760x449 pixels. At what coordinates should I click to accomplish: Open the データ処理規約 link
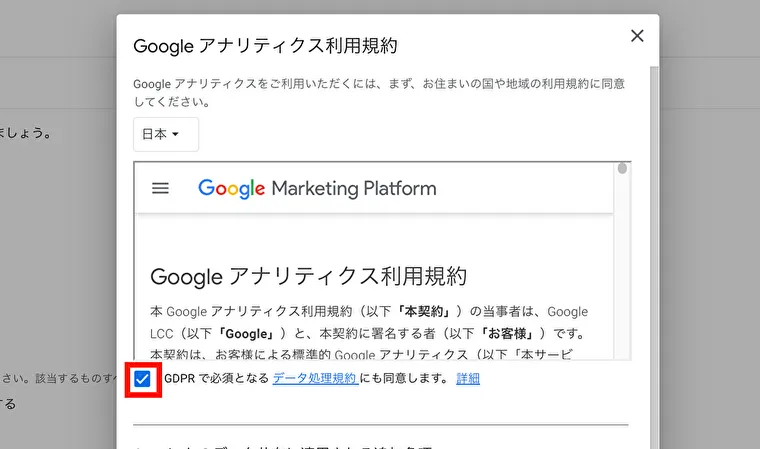coord(315,378)
